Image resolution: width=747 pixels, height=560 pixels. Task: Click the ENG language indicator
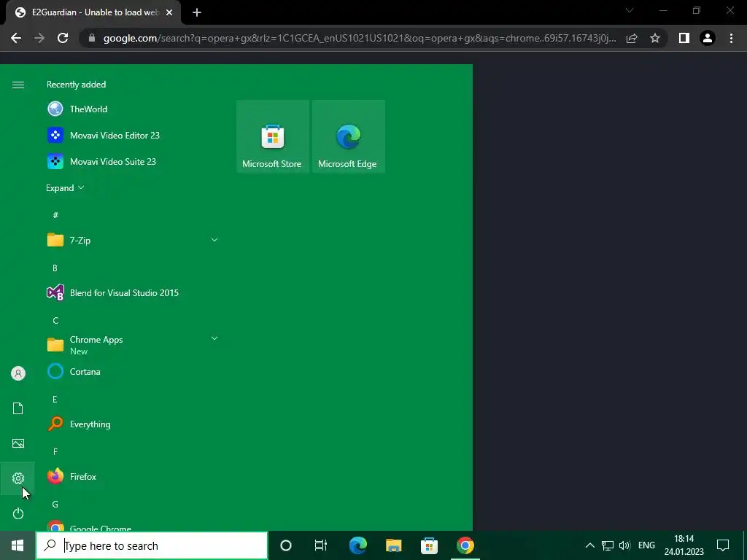pyautogui.click(x=646, y=545)
